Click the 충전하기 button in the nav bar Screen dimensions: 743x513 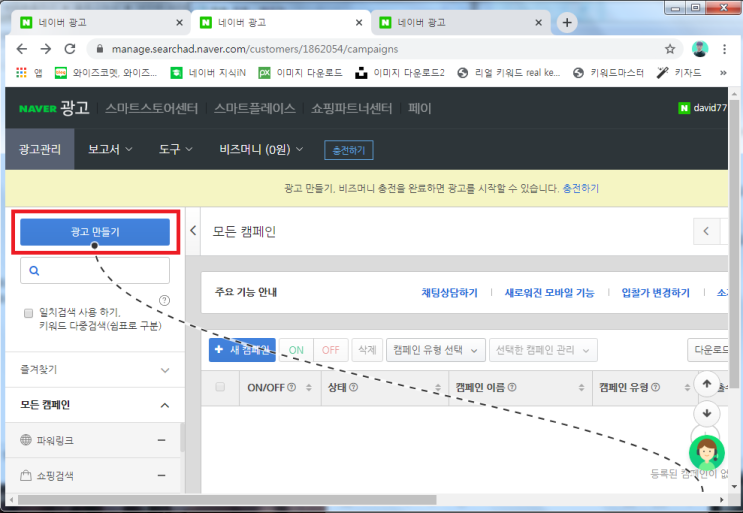349,150
